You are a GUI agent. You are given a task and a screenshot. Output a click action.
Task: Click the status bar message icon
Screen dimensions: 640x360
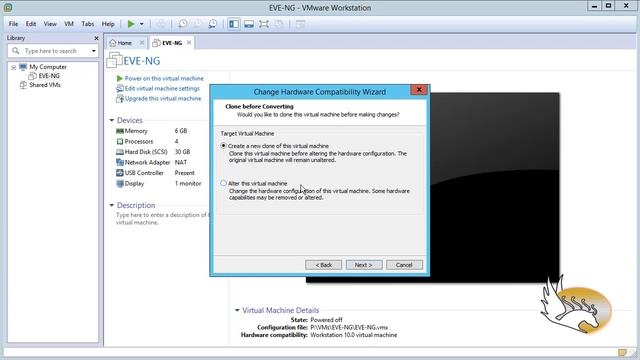622,352
